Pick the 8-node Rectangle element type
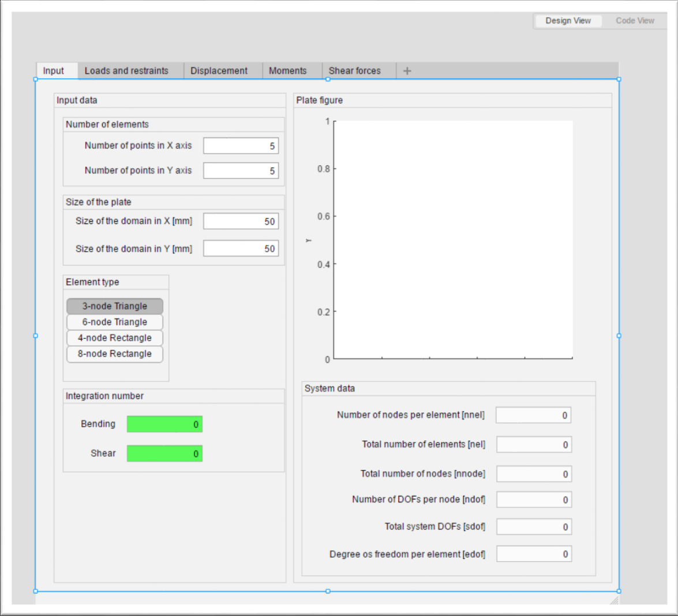Viewport: 678px width, 616px height. click(x=114, y=354)
